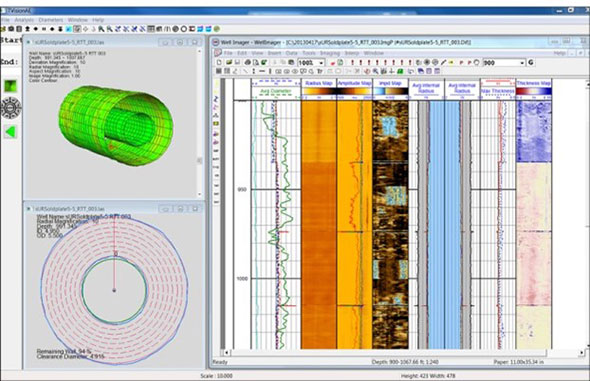Screen dimensions: 590x381
Task: Open the Analysis menu in main window
Action: pos(24,20)
